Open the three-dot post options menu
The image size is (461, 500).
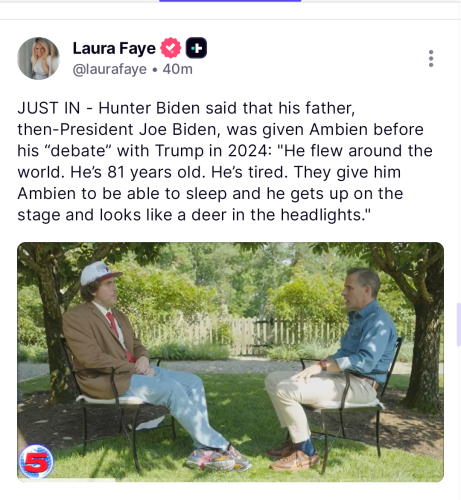pos(431,59)
